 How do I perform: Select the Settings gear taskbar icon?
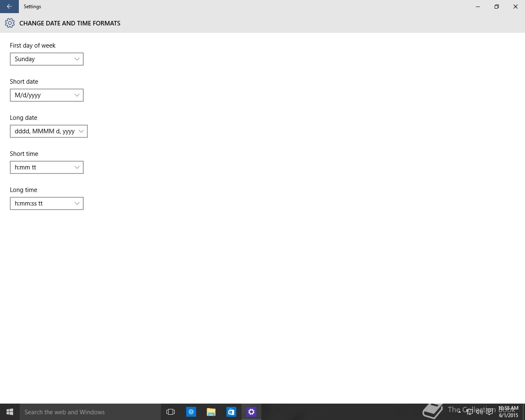tap(251, 412)
